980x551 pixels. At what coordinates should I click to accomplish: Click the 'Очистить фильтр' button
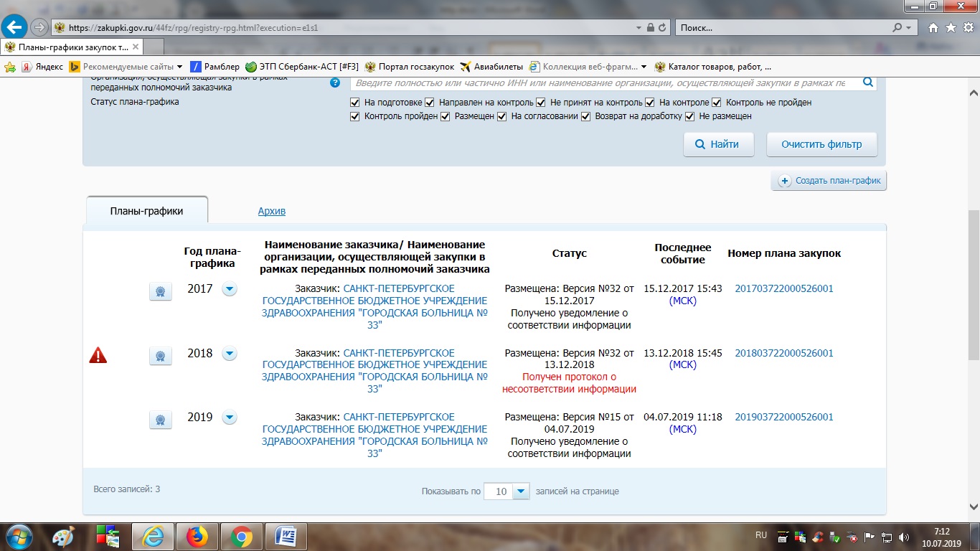[822, 144]
